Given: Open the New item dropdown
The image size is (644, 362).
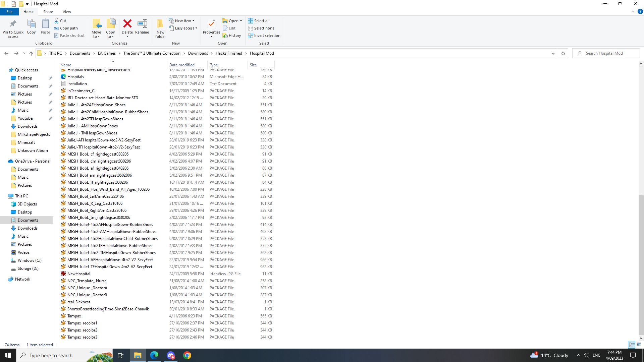Looking at the screenshot, I should (183, 21).
